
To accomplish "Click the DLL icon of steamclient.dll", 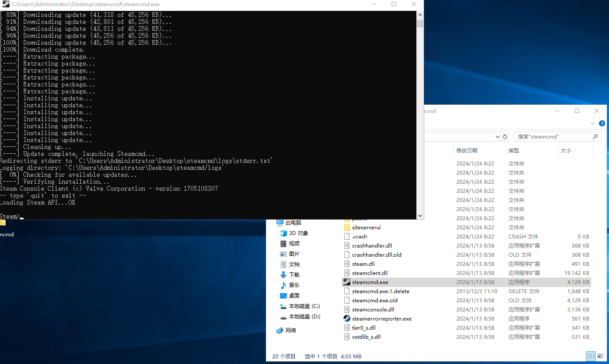I will [347, 273].
